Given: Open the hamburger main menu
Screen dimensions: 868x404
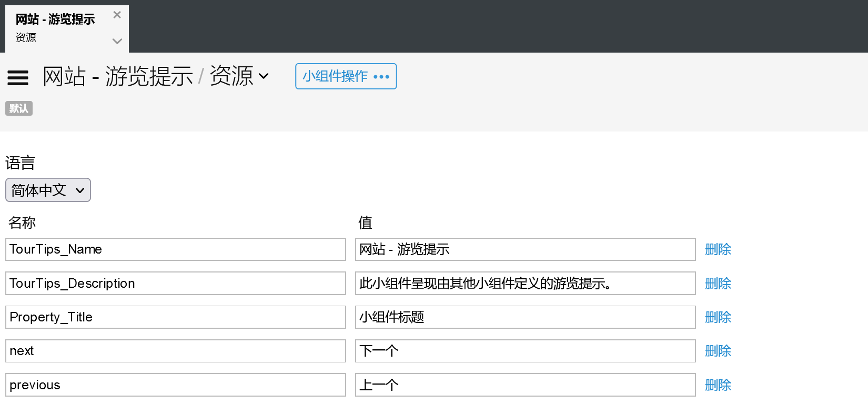Looking at the screenshot, I should 18,78.
